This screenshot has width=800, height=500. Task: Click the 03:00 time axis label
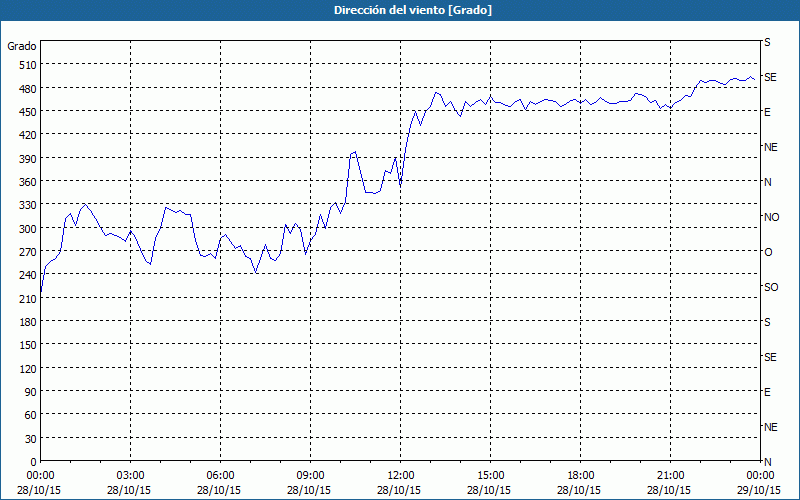point(131,476)
